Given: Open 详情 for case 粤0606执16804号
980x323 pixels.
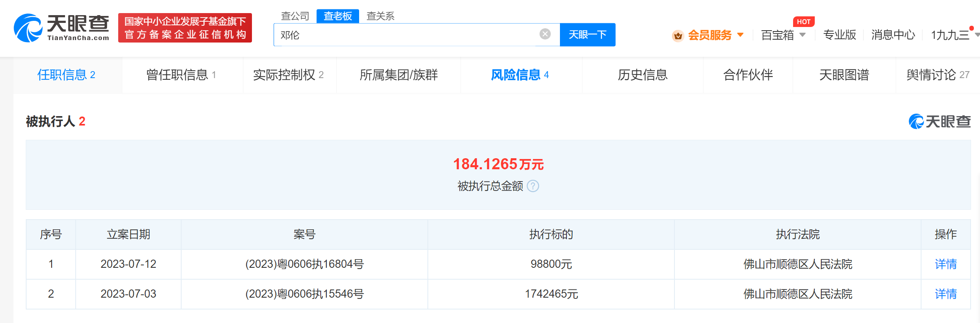Looking at the screenshot, I should pyautogui.click(x=945, y=264).
